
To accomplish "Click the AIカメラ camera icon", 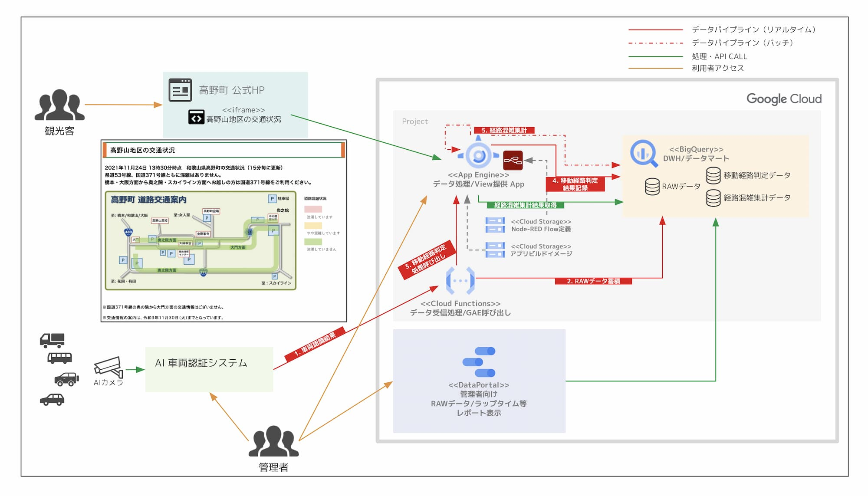I will [108, 367].
